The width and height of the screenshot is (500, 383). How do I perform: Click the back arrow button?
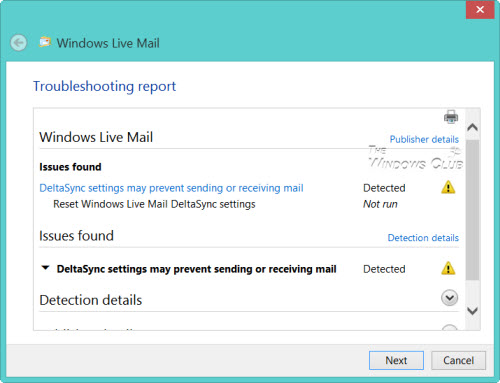[18, 43]
